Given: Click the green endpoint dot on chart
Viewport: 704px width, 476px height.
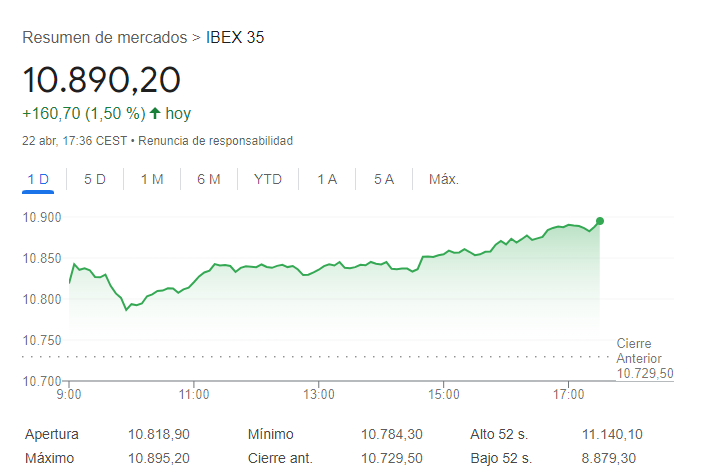Looking at the screenshot, I should (x=599, y=221).
